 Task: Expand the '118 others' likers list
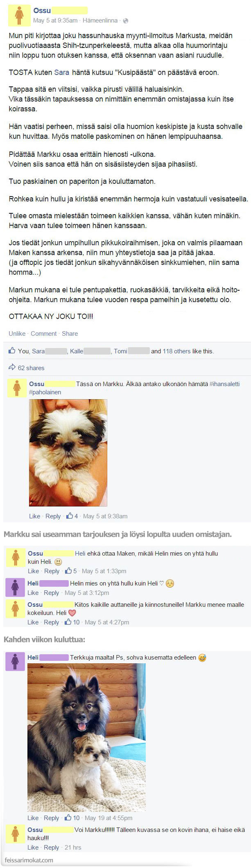point(176,351)
